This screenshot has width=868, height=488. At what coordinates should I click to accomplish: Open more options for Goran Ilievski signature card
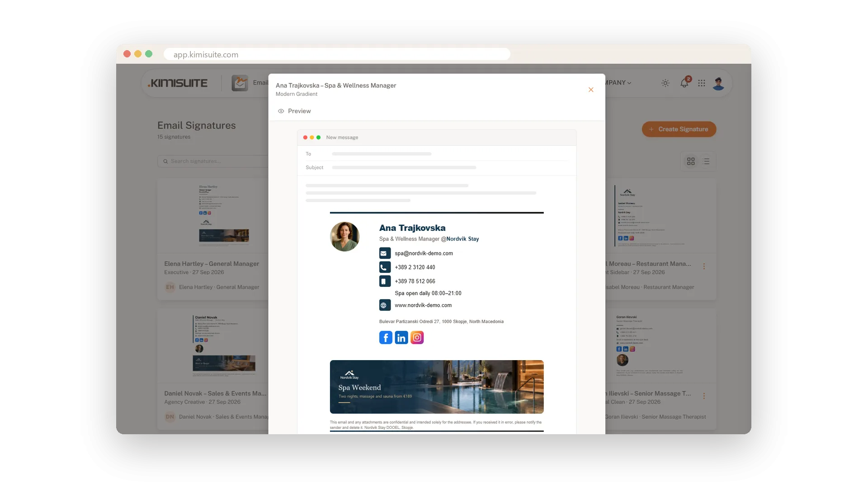click(x=704, y=396)
